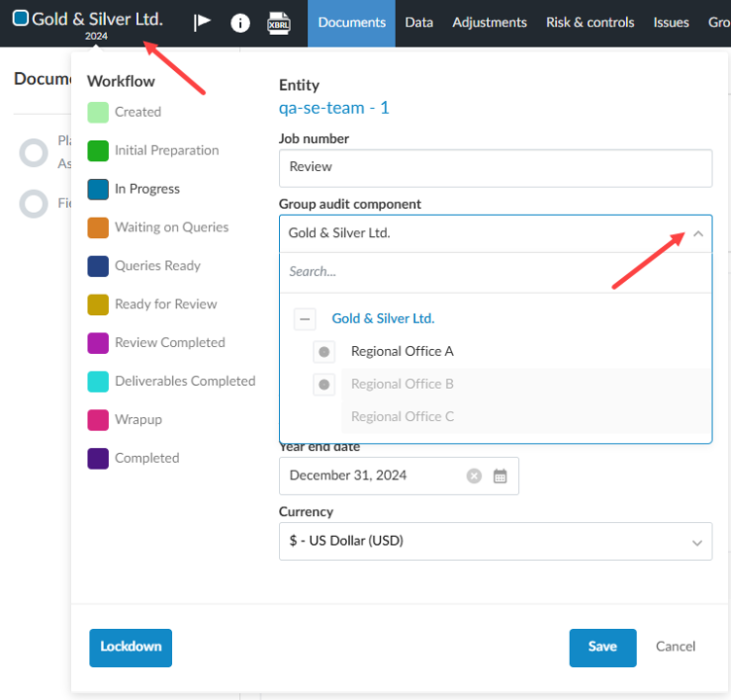This screenshot has height=700, width=731.
Task: Open the Adjustments tab
Action: click(x=490, y=23)
